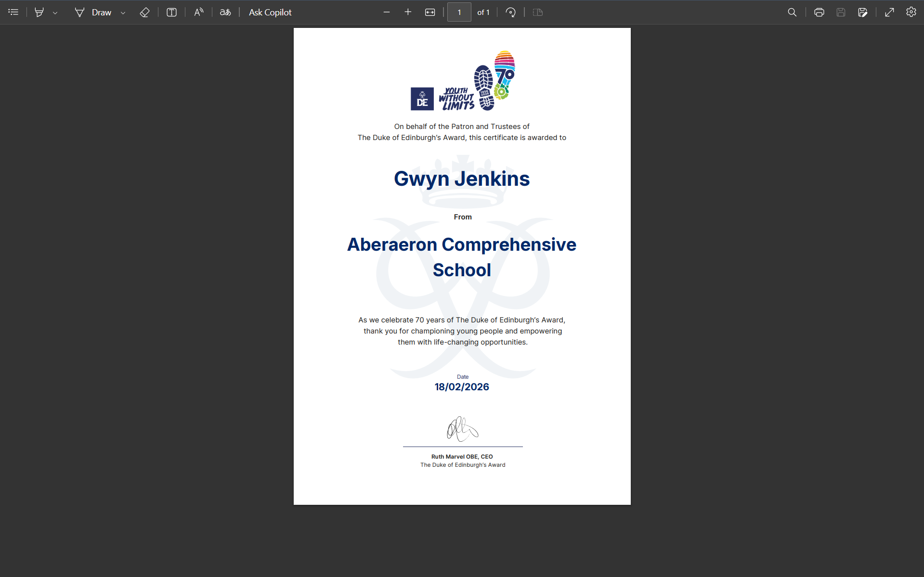
Task: Rotate the PDF page
Action: pos(511,13)
